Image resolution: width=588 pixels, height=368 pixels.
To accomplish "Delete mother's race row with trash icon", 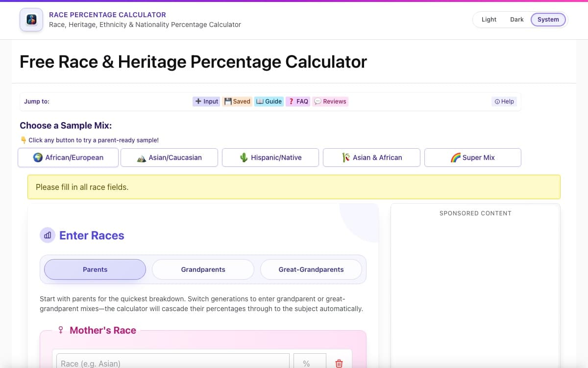I will point(339,364).
